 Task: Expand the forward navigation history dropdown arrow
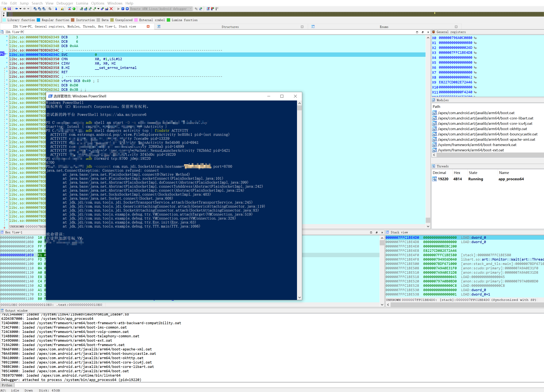click(x=28, y=9)
